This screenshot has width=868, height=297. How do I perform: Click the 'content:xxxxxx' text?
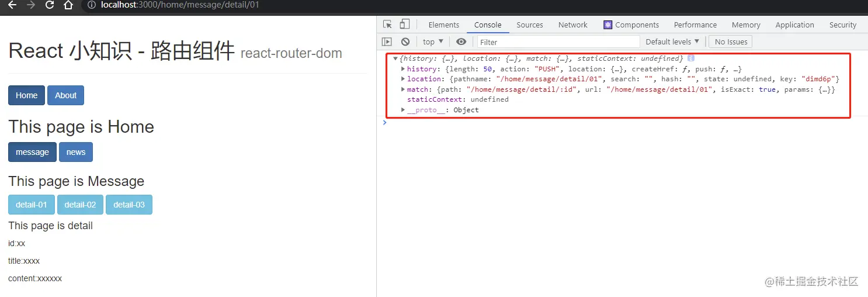pyautogui.click(x=35, y=278)
